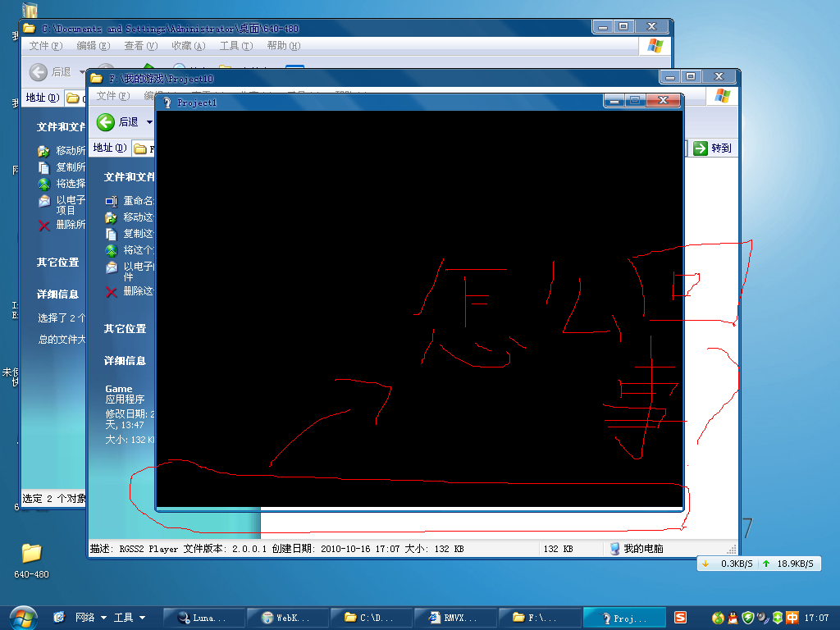Click the taskbar clock showing 17:07

tap(817, 618)
